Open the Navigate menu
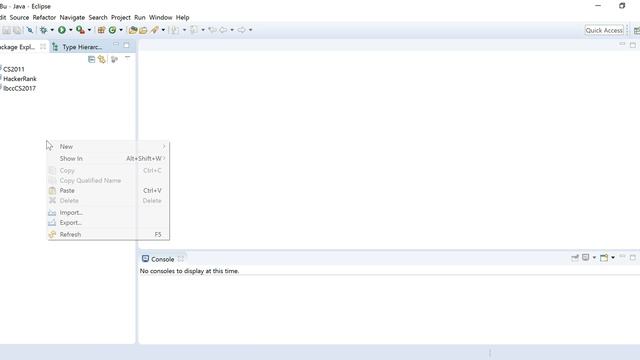640x360 pixels. point(72,18)
